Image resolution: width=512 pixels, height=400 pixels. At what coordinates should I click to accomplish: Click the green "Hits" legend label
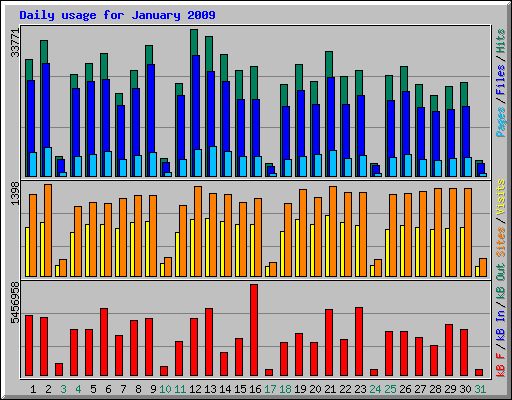pos(500,41)
